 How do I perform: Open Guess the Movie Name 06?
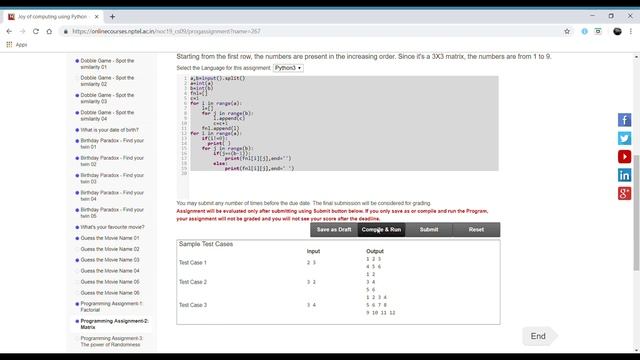pos(110,293)
